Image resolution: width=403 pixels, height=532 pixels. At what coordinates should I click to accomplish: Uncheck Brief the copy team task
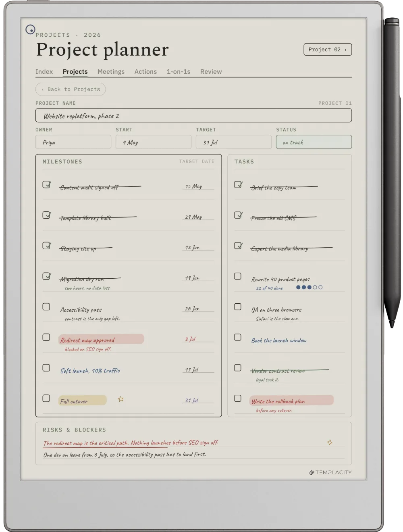tap(238, 184)
